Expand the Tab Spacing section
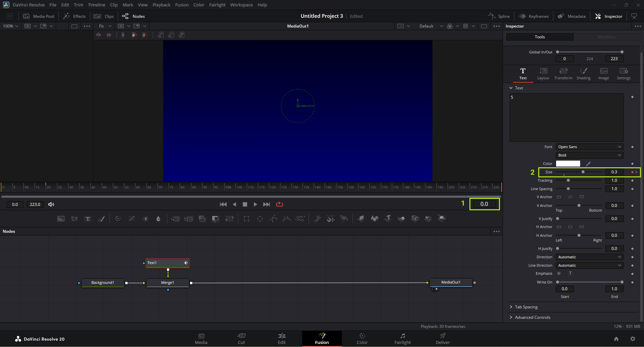Image resolution: width=644 pixels, height=347 pixels. click(526, 307)
